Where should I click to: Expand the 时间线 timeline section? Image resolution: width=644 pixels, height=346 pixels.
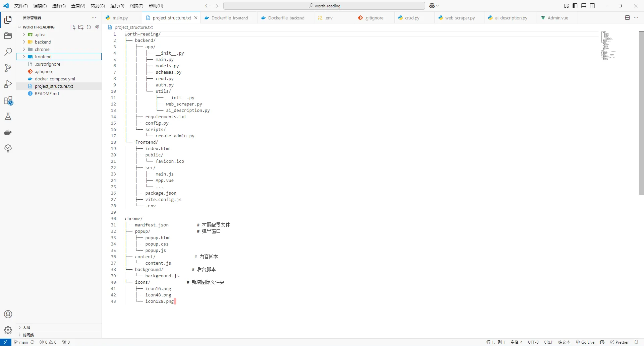tap(59, 335)
